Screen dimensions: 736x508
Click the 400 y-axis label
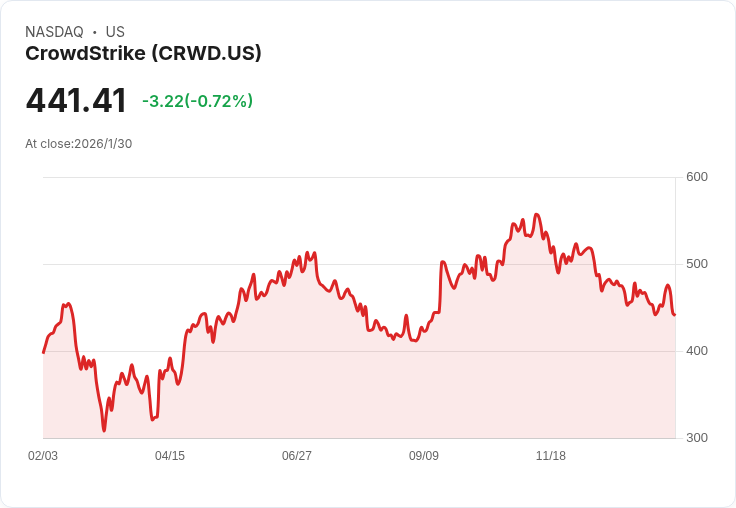pos(697,351)
